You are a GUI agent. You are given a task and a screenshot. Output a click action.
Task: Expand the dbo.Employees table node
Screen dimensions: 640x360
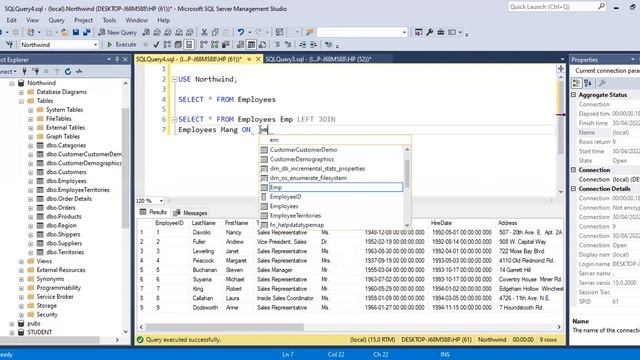[31, 181]
